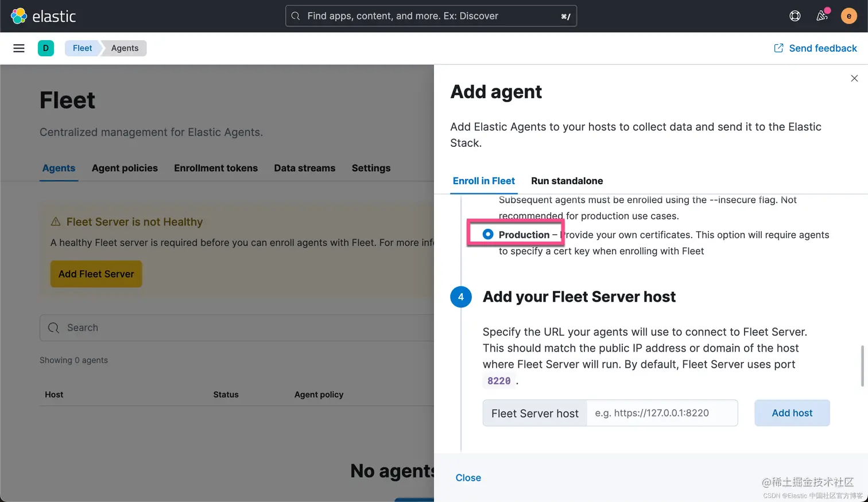Screen dimensions: 868x502
Task: Switch to Run standalone tab
Action: tap(567, 181)
